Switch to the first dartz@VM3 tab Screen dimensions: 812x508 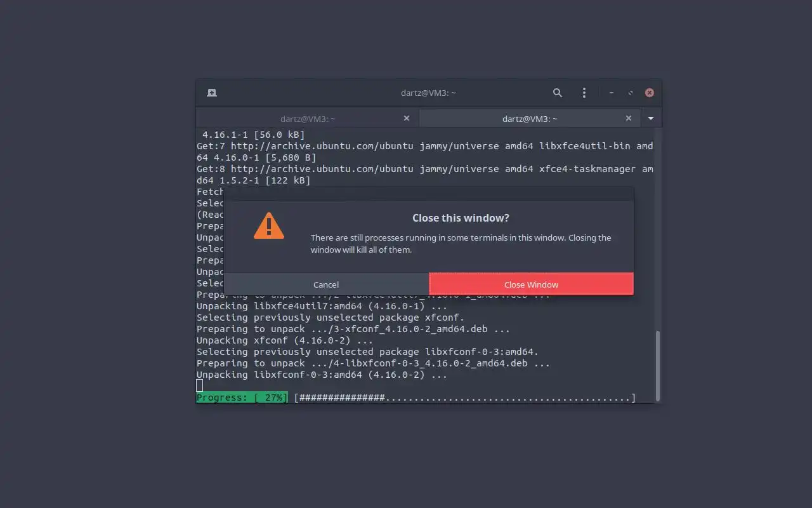tap(308, 119)
